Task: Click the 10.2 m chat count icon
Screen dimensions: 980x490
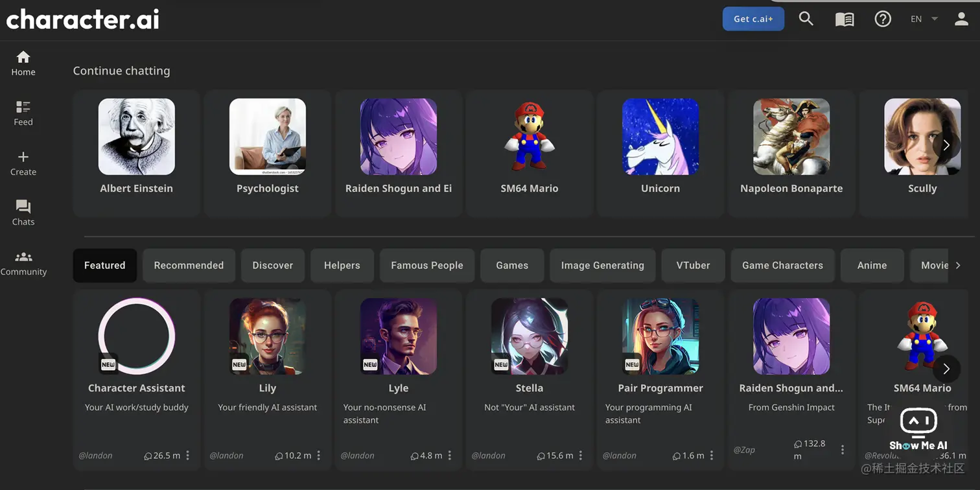Action: pos(279,456)
